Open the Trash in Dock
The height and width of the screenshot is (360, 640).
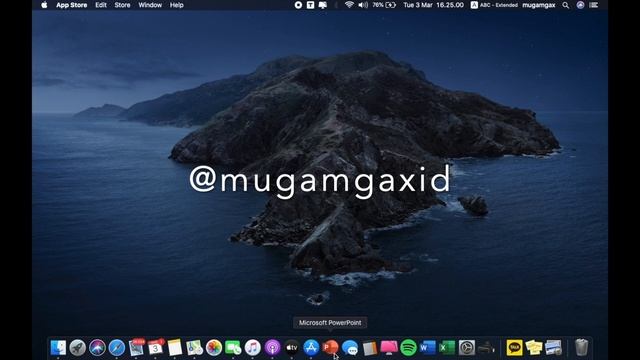[x=582, y=348]
